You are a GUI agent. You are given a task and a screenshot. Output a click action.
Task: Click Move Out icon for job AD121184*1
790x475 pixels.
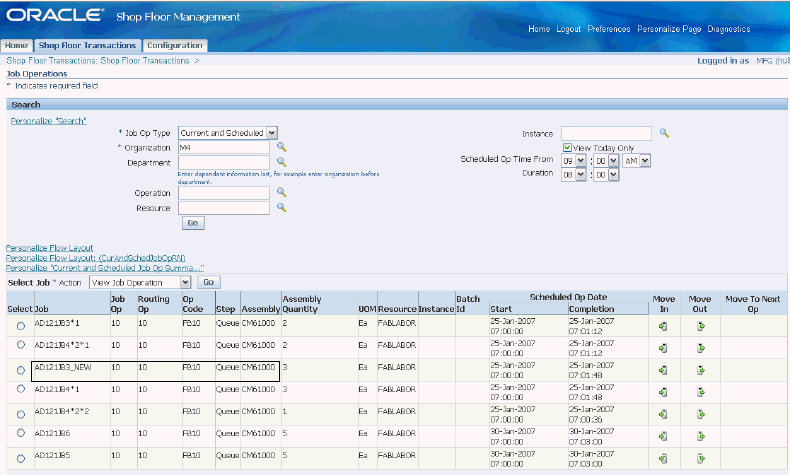700,392
